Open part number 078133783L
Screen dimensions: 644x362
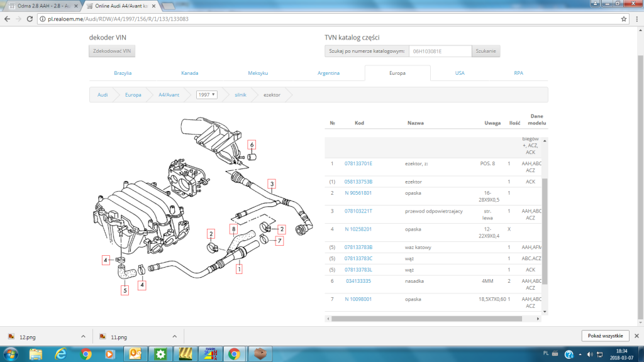click(x=358, y=270)
